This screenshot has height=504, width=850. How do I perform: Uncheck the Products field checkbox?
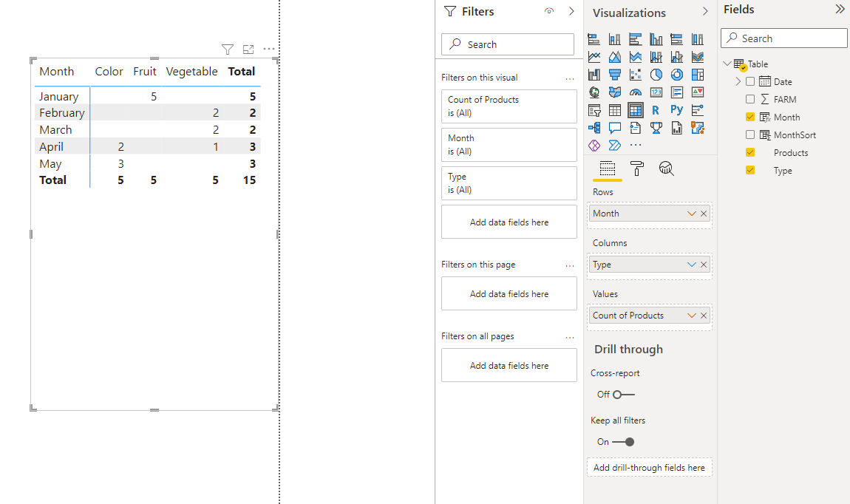tap(750, 153)
